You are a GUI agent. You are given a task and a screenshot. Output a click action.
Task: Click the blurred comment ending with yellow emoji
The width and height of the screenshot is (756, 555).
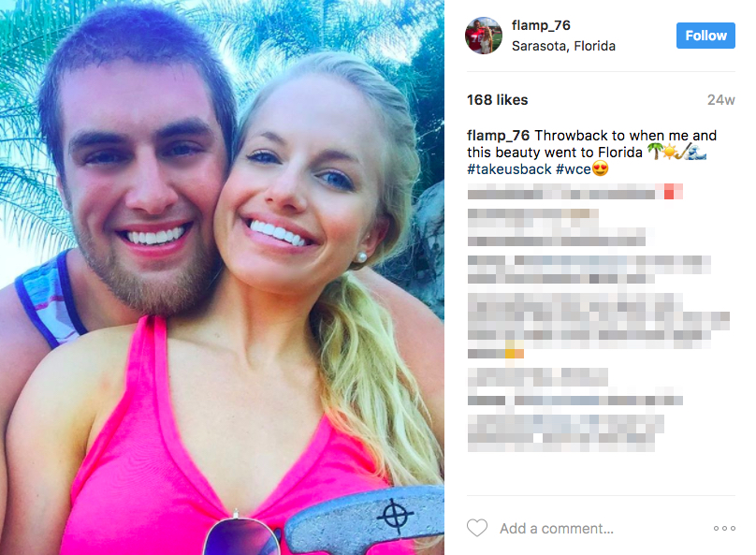tap(598, 326)
